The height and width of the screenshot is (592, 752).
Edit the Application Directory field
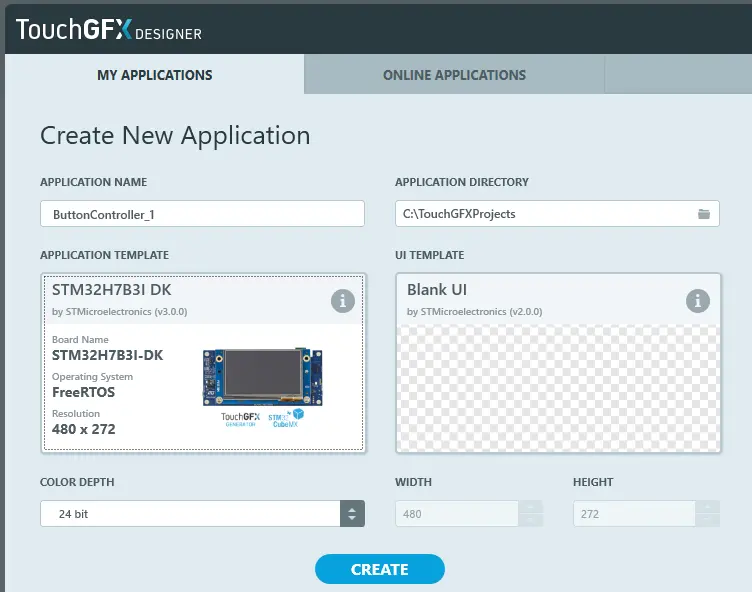tap(557, 214)
